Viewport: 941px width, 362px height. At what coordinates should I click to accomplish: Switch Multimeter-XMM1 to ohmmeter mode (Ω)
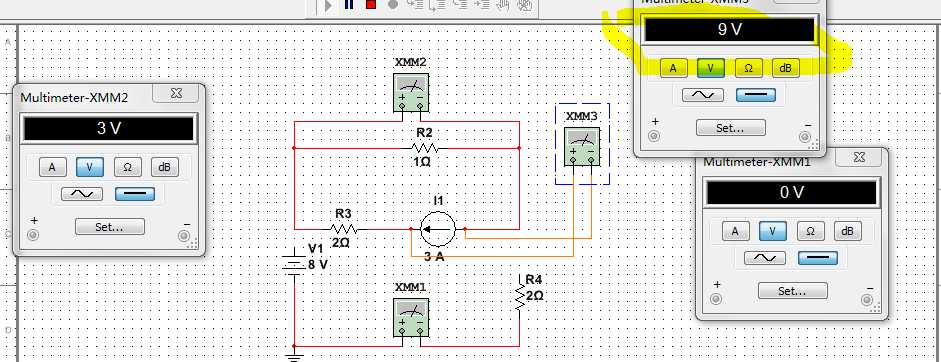[810, 231]
